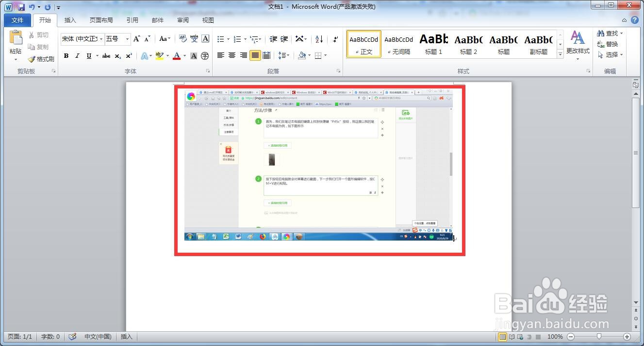
Task: Click the text highlight color button
Action: pyautogui.click(x=159, y=56)
